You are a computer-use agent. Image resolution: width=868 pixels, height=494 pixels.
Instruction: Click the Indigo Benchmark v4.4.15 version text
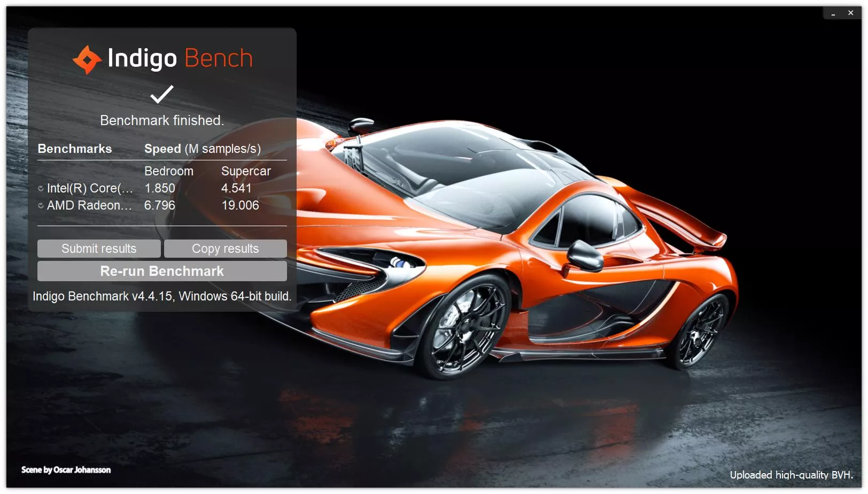pyautogui.click(x=162, y=296)
